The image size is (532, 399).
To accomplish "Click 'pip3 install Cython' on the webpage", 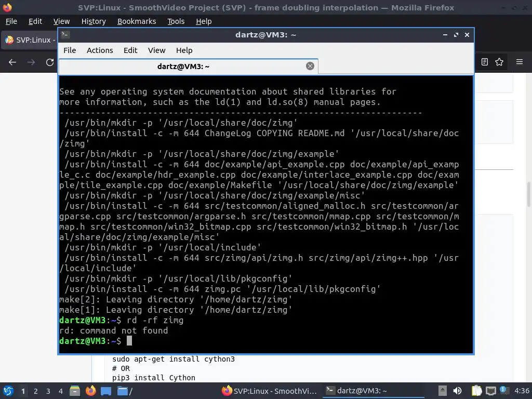I will 154,378.
